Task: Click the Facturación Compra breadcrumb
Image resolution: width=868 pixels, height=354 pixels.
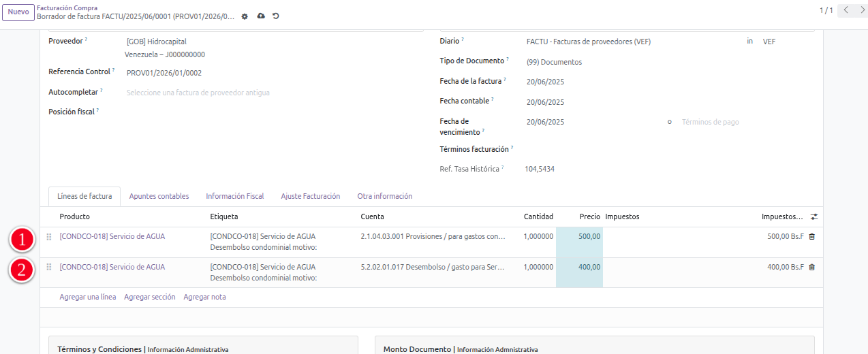Action: pos(67,8)
